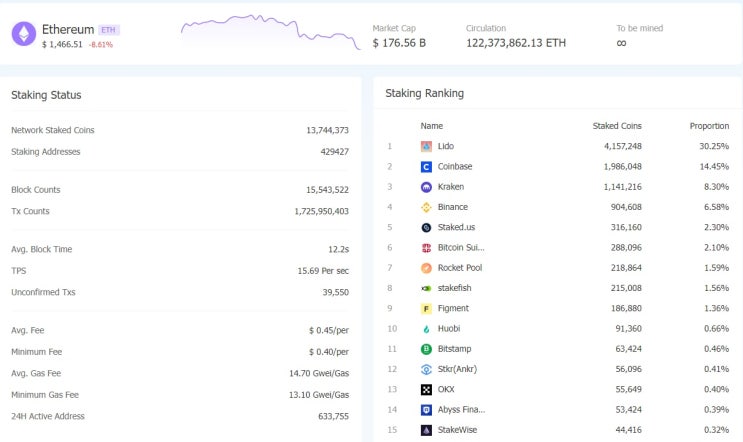Click the OKX checkered logo icon
Image resolution: width=743 pixels, height=442 pixels.
tap(426, 389)
